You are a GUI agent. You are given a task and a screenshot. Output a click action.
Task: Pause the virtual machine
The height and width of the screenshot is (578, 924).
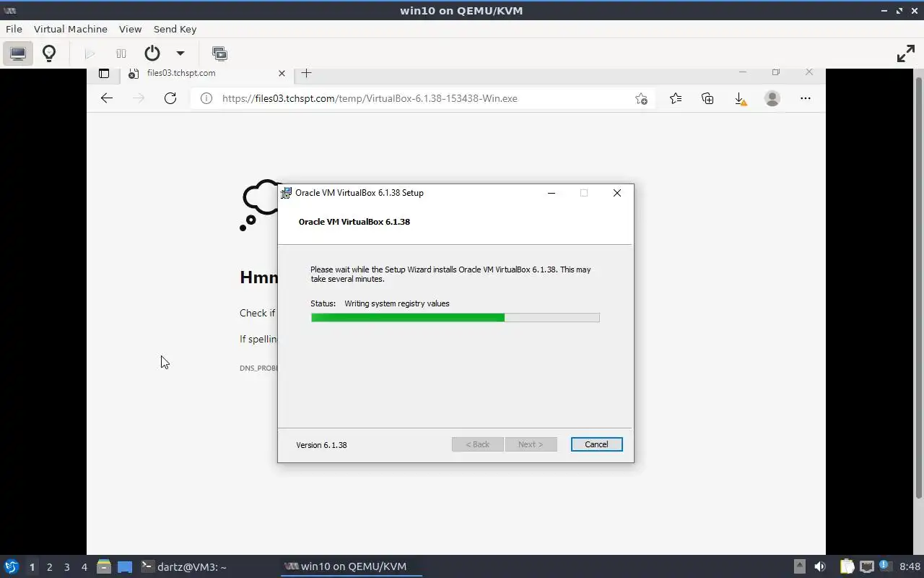(121, 53)
